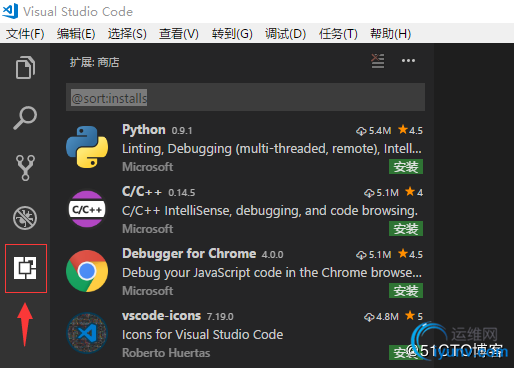Click the Python extension logo
The height and width of the screenshot is (368, 514).
click(x=87, y=147)
